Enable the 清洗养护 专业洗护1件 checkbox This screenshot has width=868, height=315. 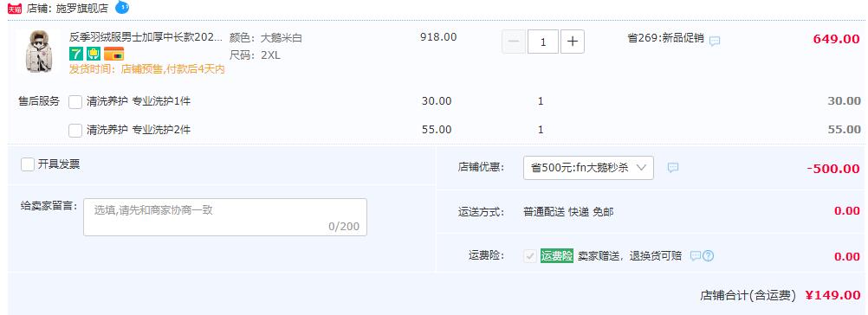pos(75,102)
